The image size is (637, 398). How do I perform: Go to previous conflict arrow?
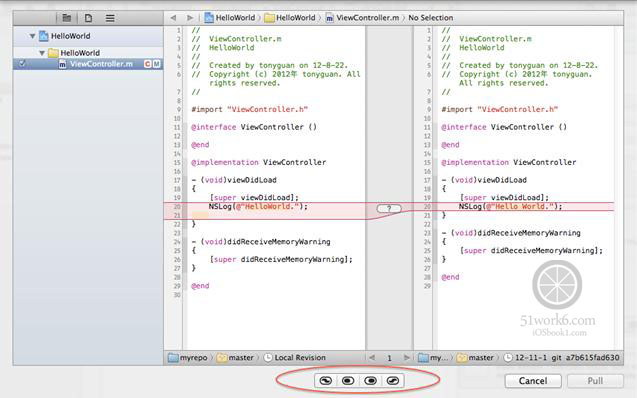tap(372, 358)
